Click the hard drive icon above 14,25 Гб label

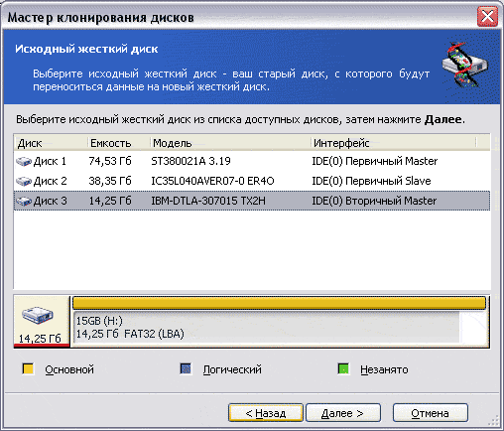(x=38, y=315)
